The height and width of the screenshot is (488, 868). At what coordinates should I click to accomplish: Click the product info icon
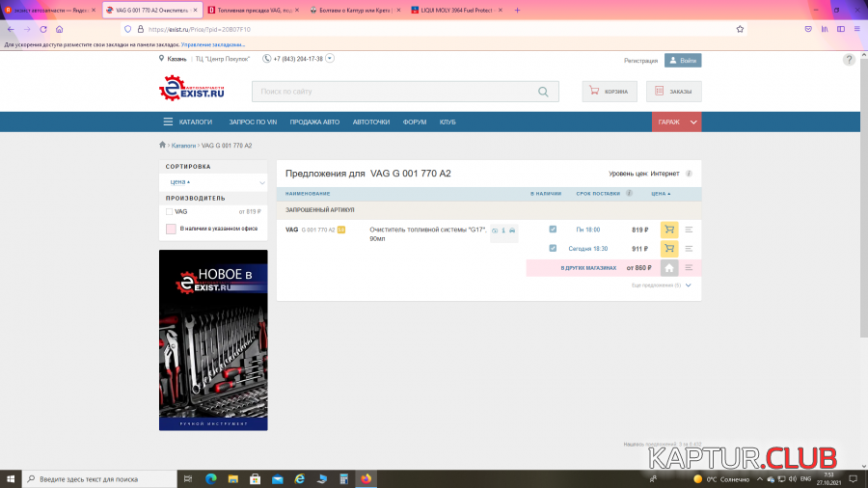click(503, 230)
